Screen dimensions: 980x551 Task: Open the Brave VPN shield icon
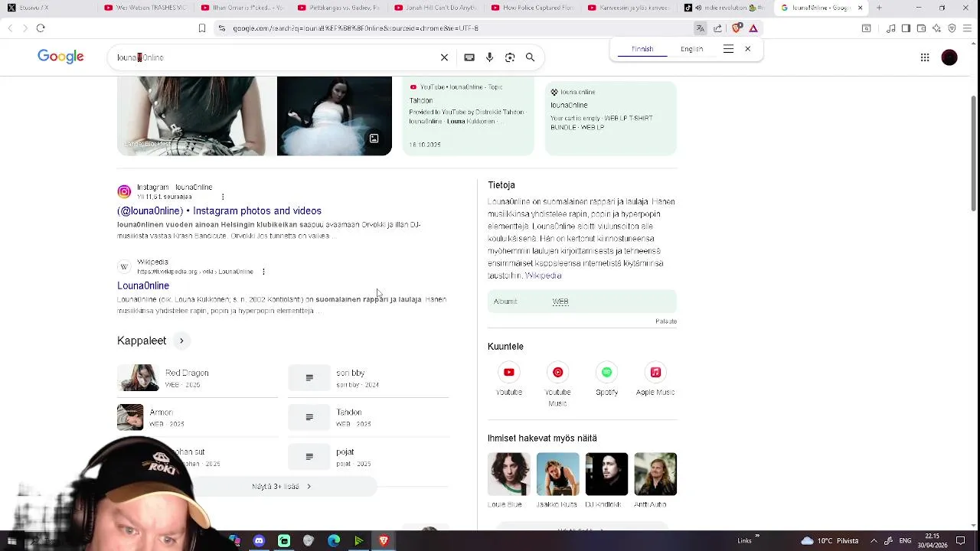[x=952, y=28]
